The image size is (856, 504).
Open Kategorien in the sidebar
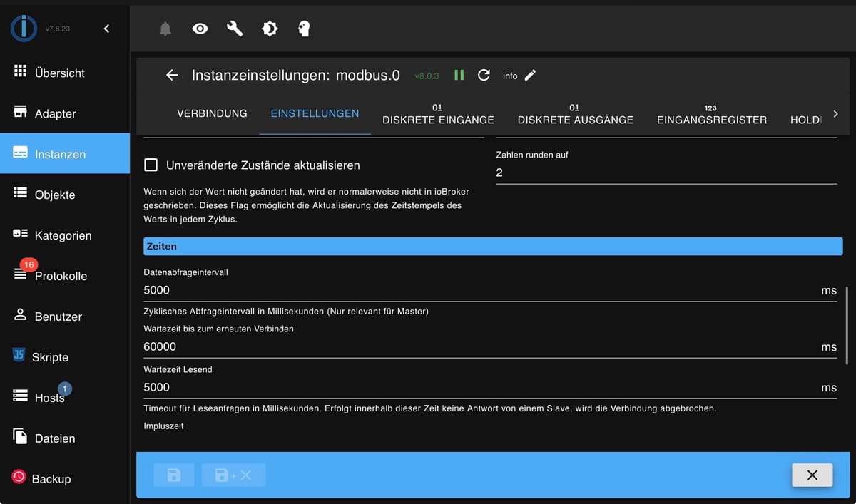65,235
